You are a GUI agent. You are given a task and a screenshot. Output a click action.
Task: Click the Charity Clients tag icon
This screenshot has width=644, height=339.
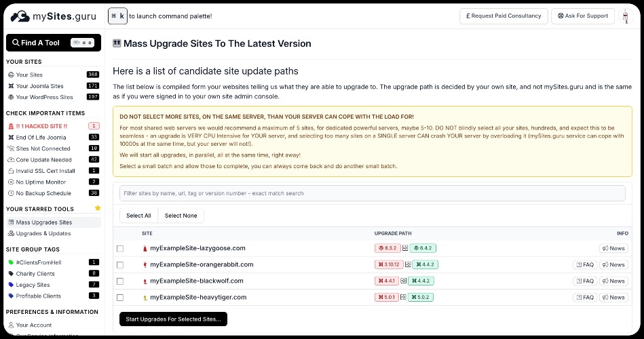[x=11, y=273]
